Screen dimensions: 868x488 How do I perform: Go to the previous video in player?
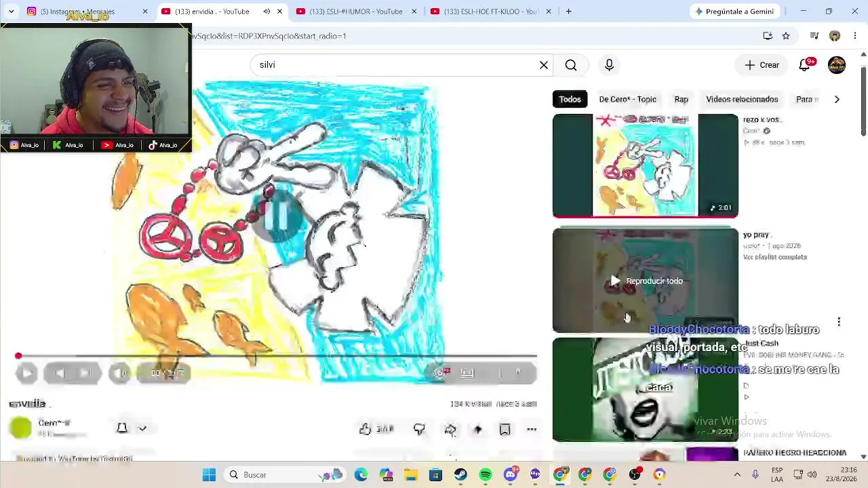[59, 373]
